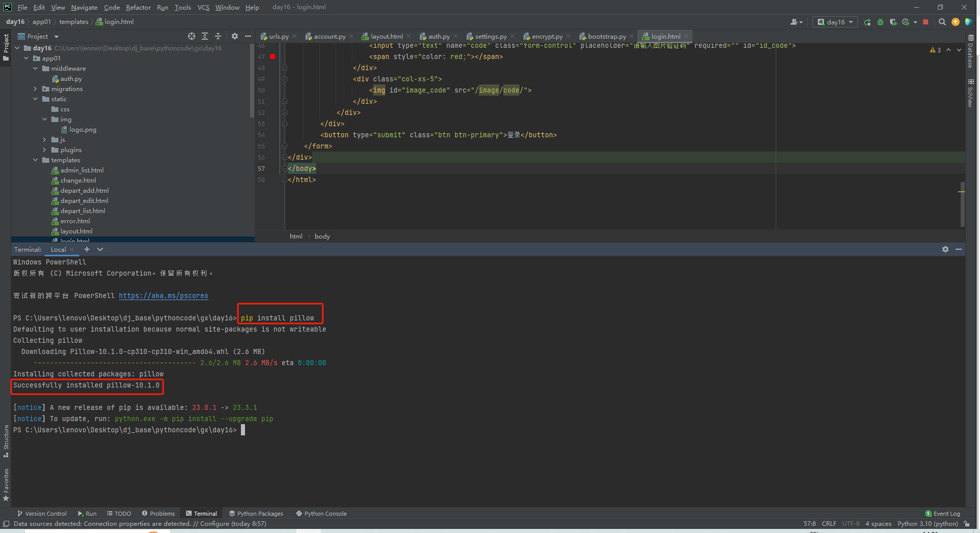Collapse the static folder
This screenshot has width=980, height=533.
pos(36,99)
